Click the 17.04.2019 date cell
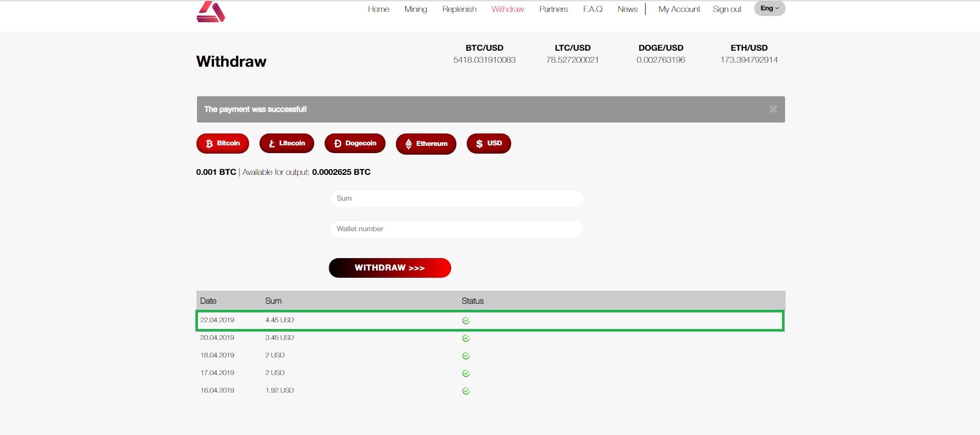This screenshot has height=435, width=980. click(x=217, y=373)
